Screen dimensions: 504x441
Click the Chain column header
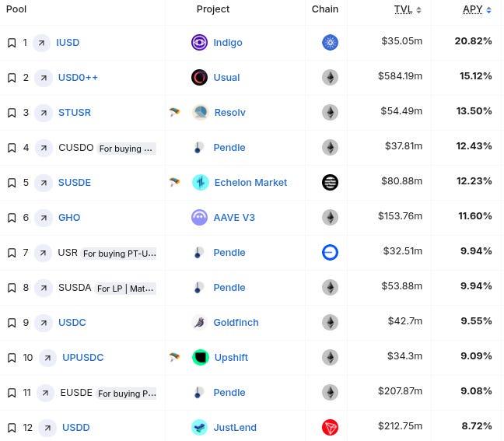[325, 9]
